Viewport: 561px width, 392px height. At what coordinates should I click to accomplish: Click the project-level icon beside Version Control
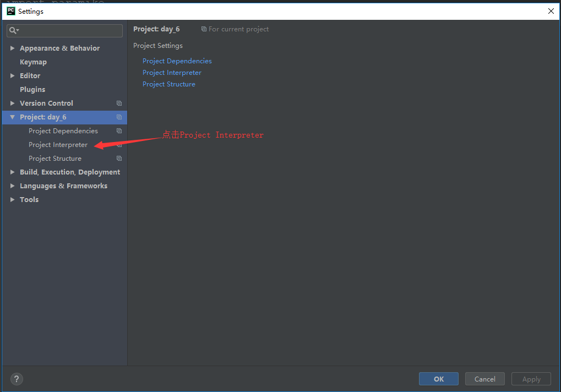click(119, 104)
